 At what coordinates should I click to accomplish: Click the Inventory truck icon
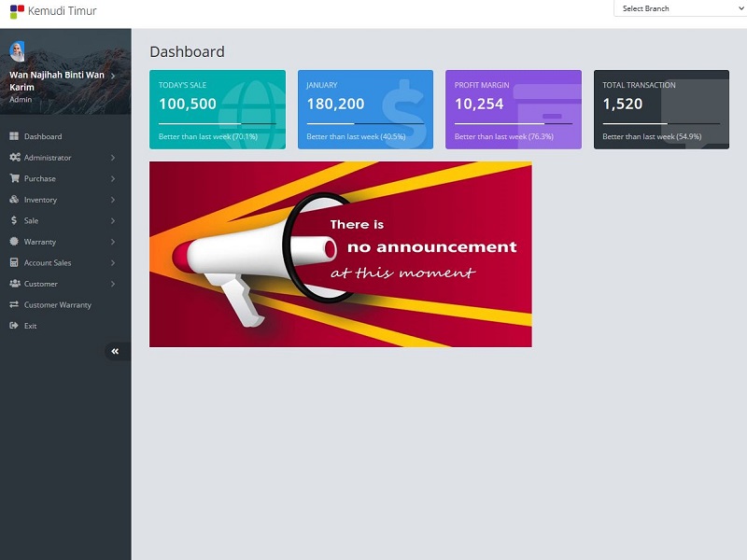(x=14, y=200)
